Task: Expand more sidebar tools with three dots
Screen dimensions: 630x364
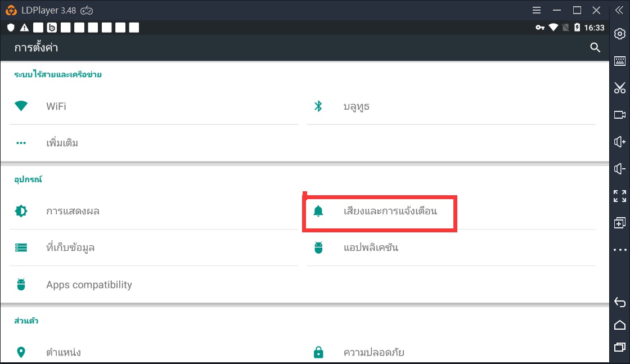Action: (619, 250)
